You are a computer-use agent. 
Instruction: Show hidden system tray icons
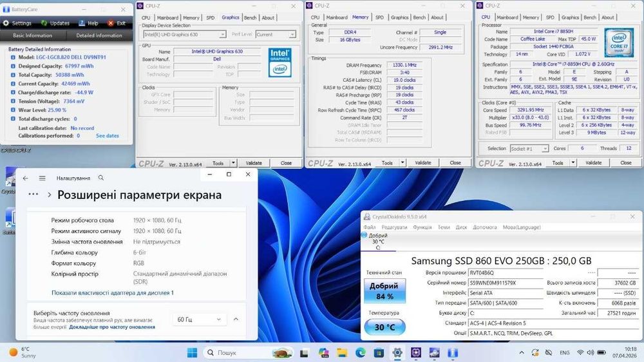(521, 352)
